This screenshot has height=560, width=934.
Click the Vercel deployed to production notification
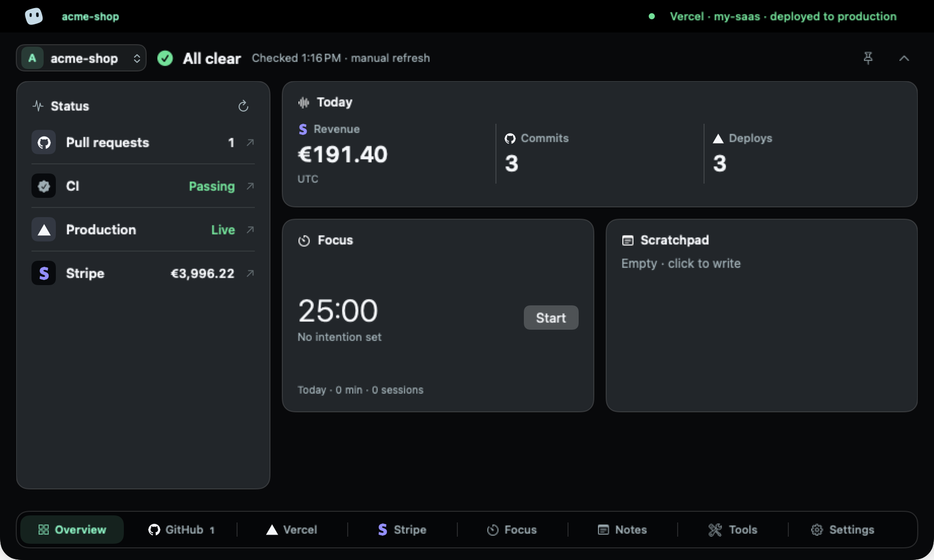(783, 16)
